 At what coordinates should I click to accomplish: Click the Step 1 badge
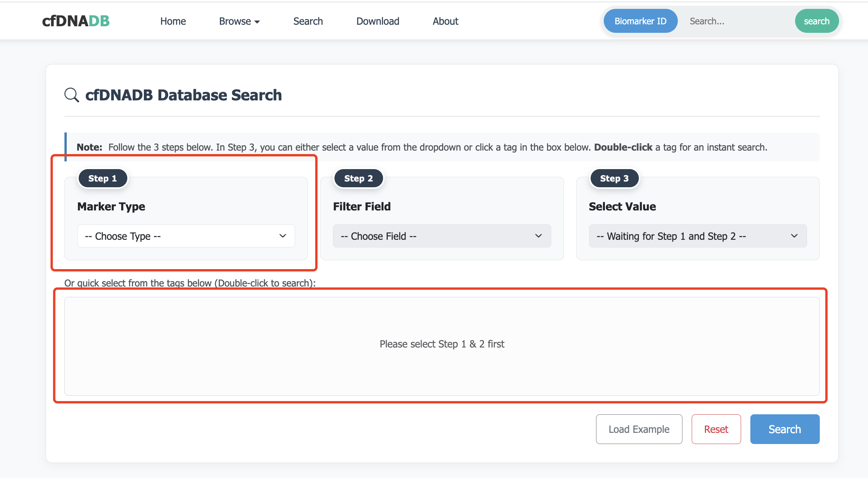coord(103,178)
